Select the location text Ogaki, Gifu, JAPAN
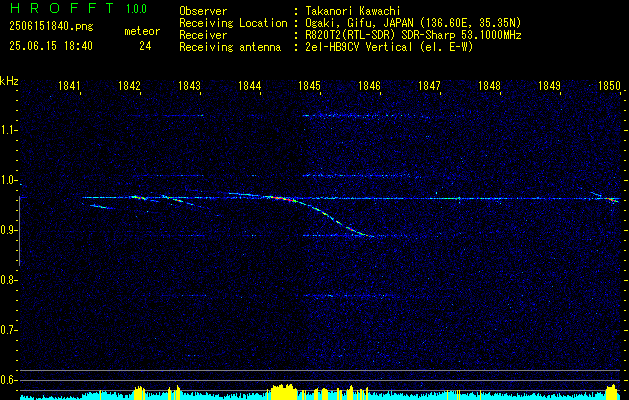 359,23
